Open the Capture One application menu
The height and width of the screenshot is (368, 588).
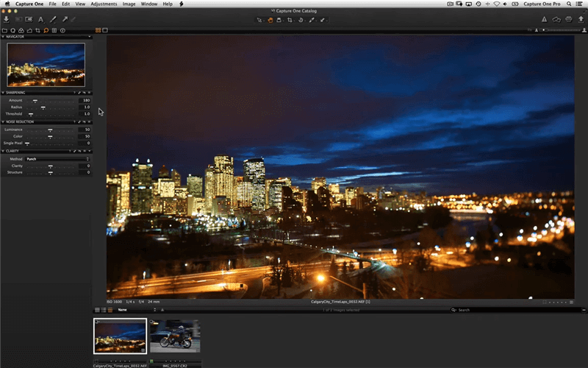click(x=29, y=4)
